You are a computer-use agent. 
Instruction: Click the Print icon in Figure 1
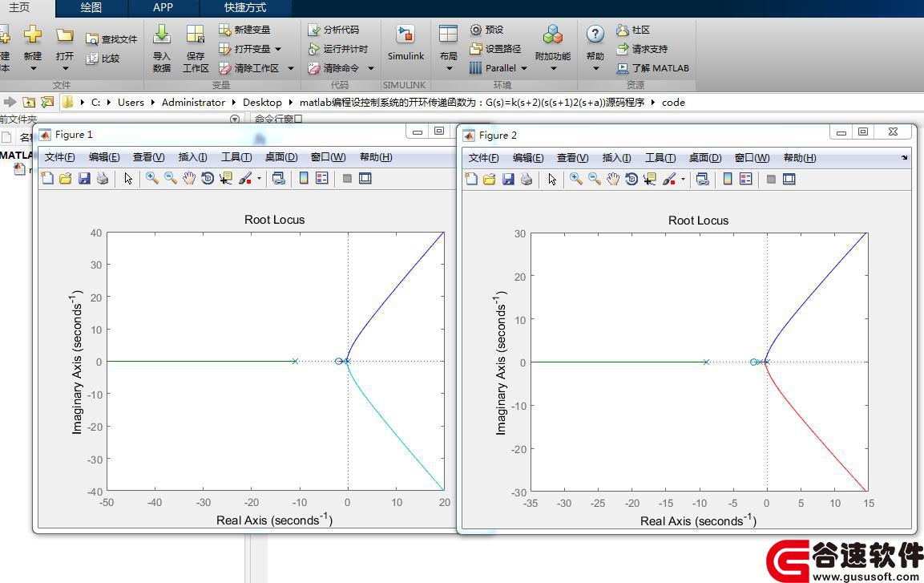103,178
